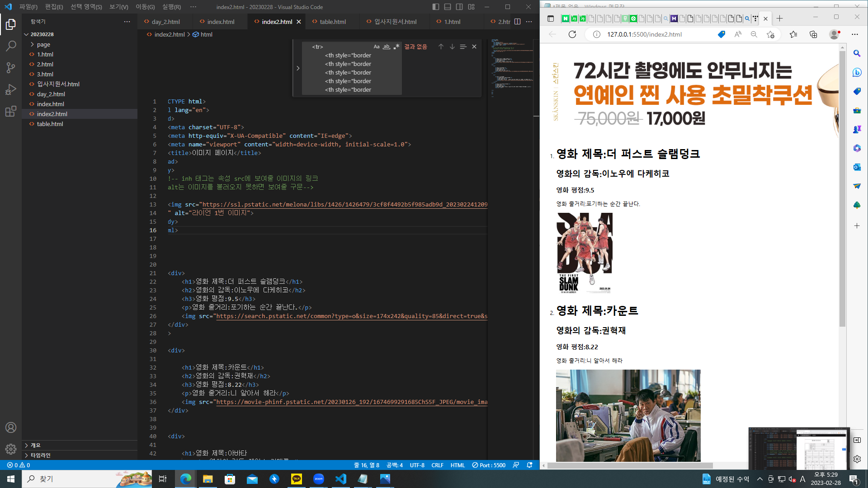Click the browser address bar URL
868x488 pixels.
tap(644, 34)
